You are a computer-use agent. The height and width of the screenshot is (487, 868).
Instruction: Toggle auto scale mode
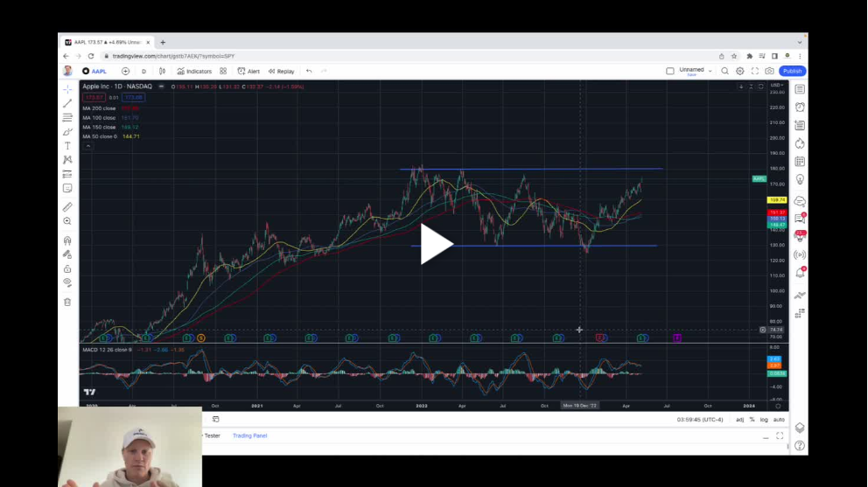(x=779, y=420)
